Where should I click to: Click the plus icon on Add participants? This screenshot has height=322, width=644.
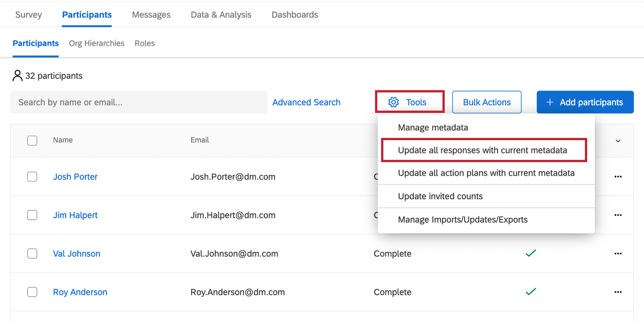coord(550,102)
